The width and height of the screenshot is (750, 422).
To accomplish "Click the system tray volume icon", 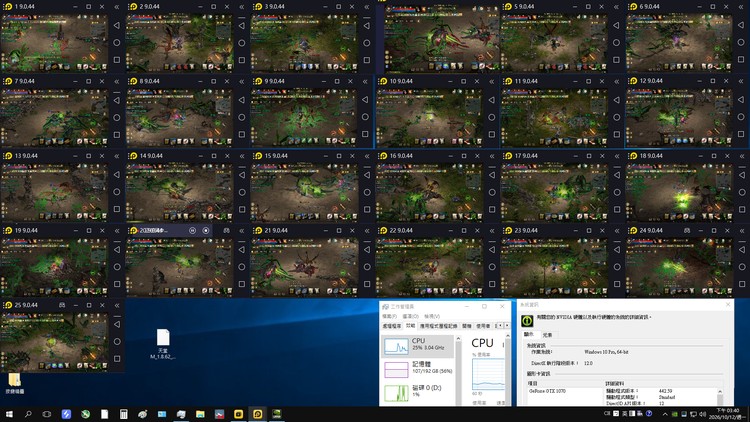I will coord(703,414).
